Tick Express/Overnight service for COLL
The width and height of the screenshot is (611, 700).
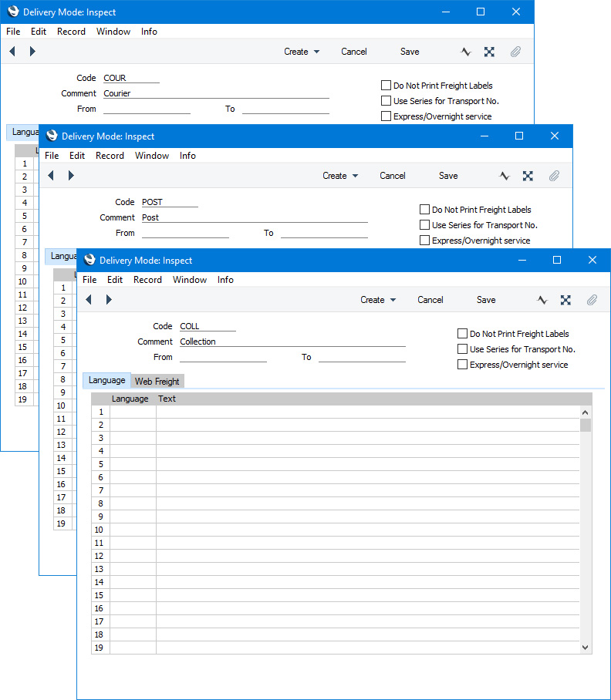coord(462,365)
